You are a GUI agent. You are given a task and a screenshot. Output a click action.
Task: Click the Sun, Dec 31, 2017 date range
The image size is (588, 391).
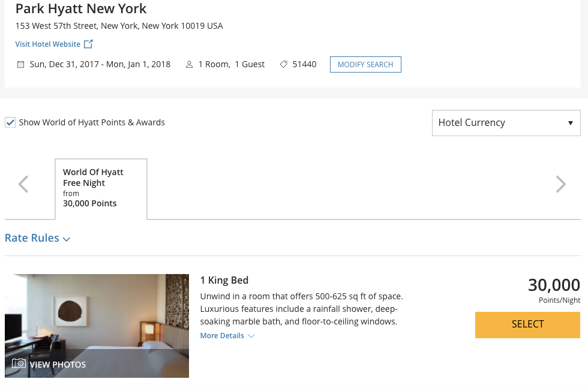coord(100,64)
